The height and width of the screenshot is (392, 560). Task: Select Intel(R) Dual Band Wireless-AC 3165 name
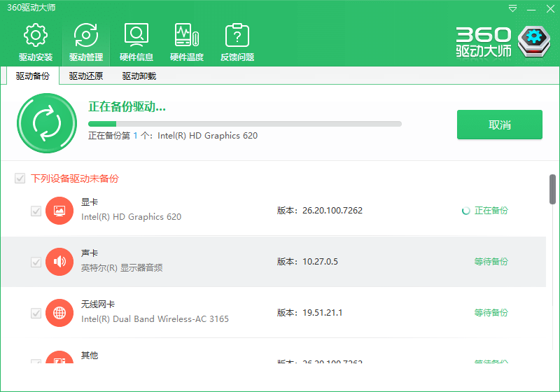(x=155, y=318)
